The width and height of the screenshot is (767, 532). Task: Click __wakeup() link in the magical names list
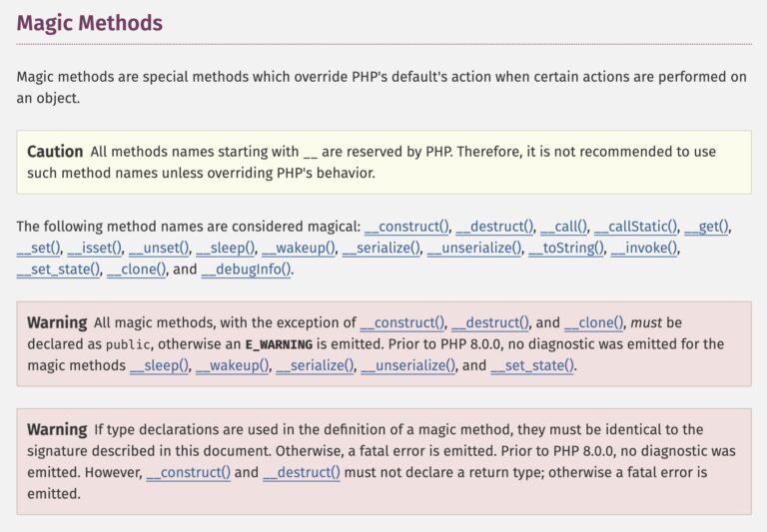[299, 248]
